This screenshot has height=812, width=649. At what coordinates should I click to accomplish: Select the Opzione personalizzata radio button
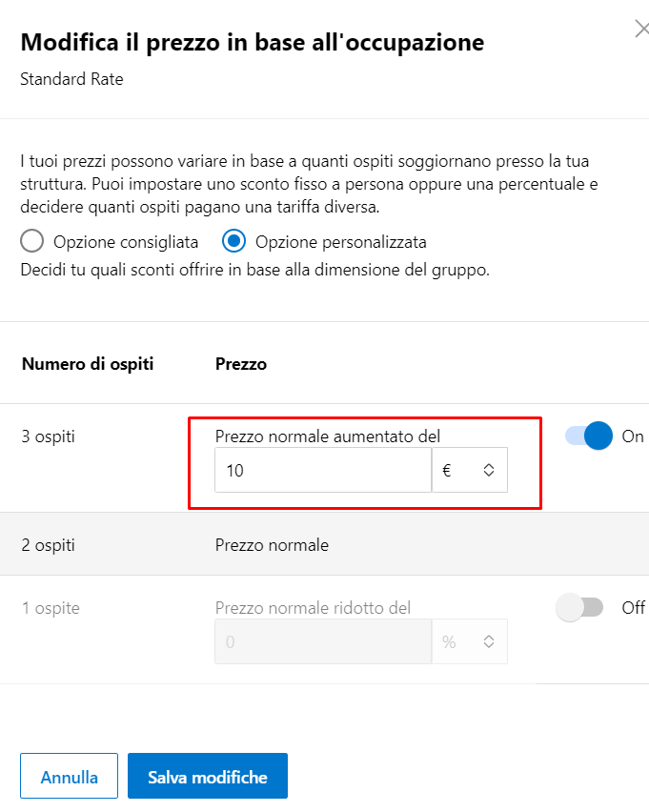233,241
